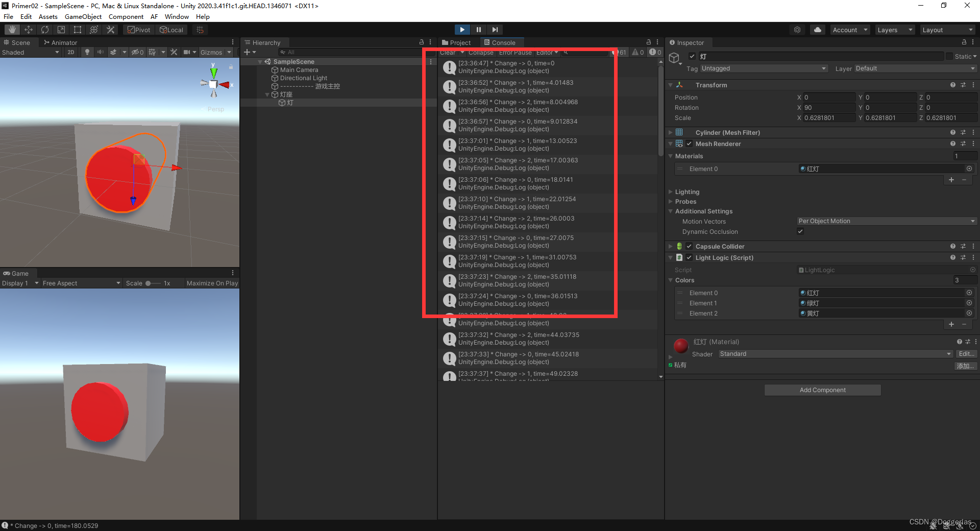Collapse the 灯座 hierarchy node
The image size is (980, 531).
[x=267, y=94]
